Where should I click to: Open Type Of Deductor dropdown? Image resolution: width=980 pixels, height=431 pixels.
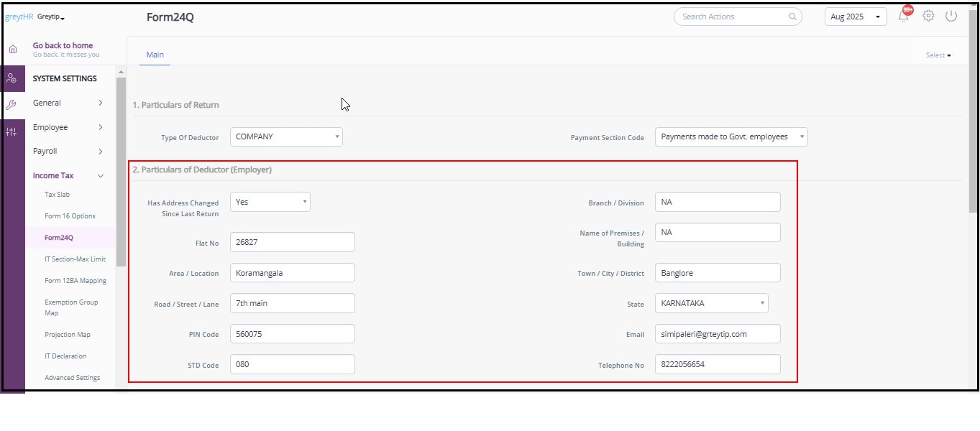pyautogui.click(x=286, y=136)
